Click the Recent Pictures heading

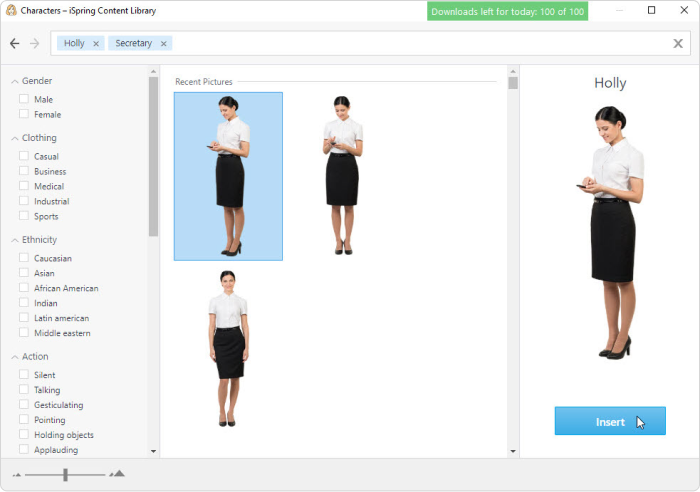pyautogui.click(x=204, y=82)
